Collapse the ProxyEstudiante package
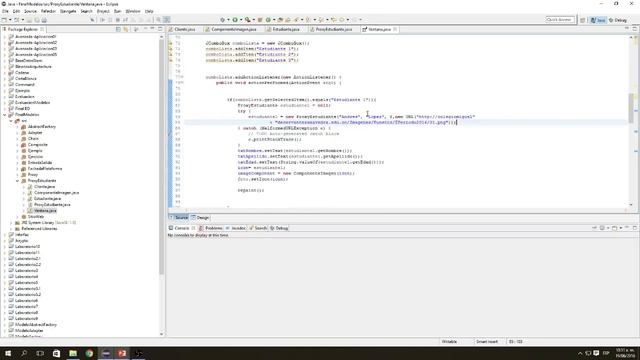 point(18,180)
